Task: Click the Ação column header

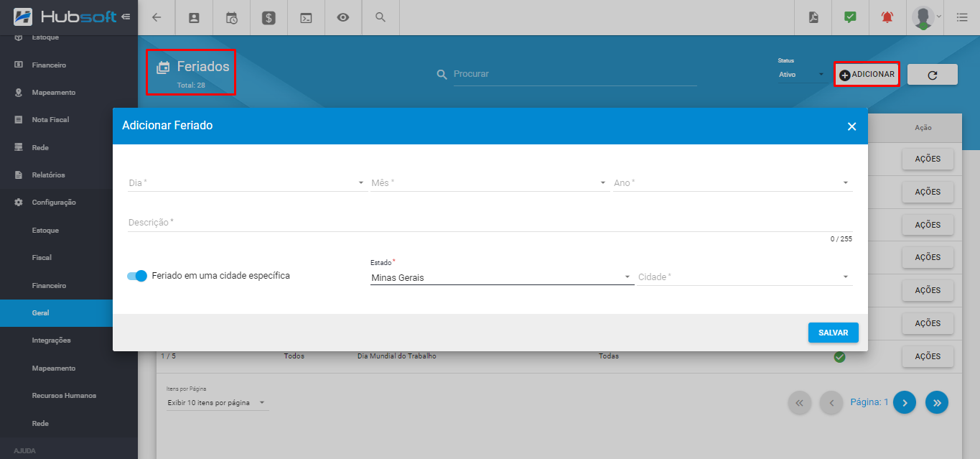Action: (923, 128)
